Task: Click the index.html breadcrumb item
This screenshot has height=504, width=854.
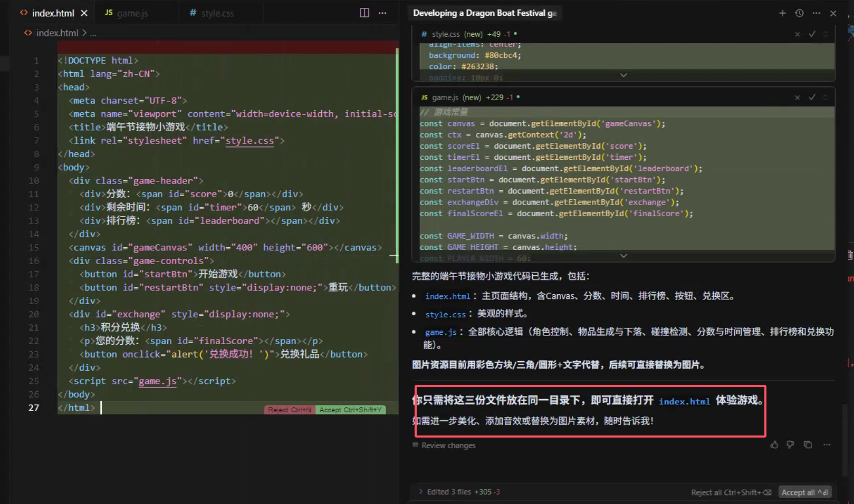Action: click(x=57, y=33)
